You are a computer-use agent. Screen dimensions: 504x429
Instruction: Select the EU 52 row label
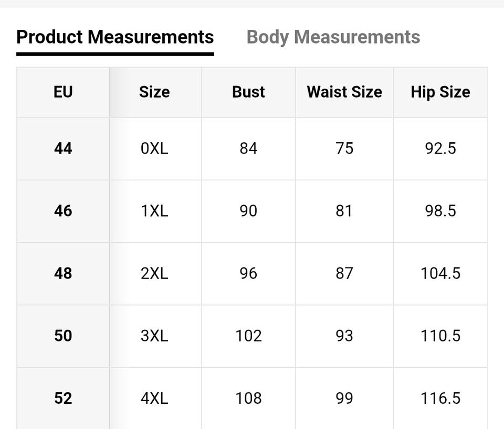[x=63, y=398]
